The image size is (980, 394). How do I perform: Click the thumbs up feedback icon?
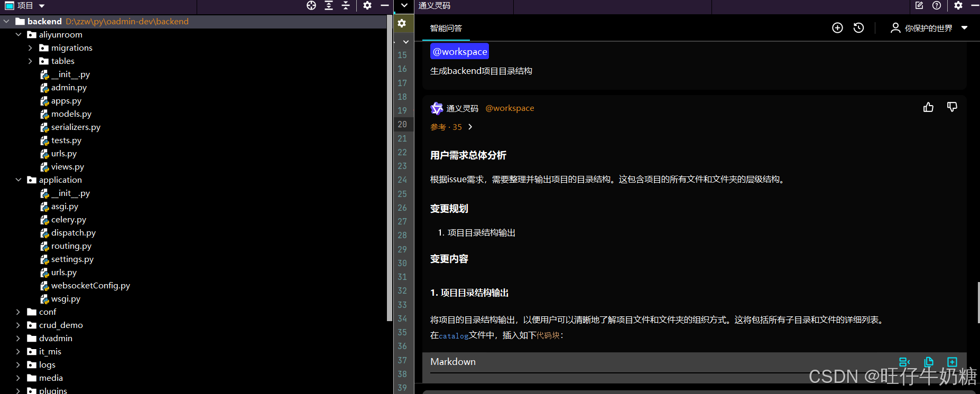928,107
